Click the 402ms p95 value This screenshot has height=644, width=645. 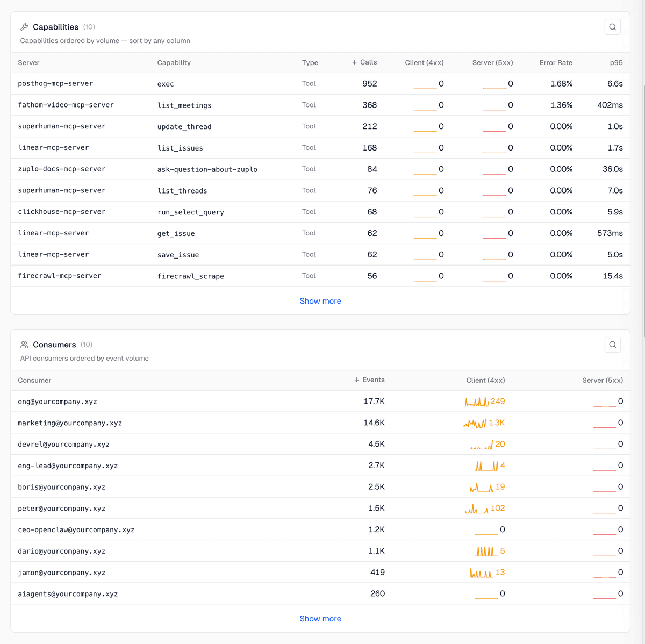(x=610, y=105)
